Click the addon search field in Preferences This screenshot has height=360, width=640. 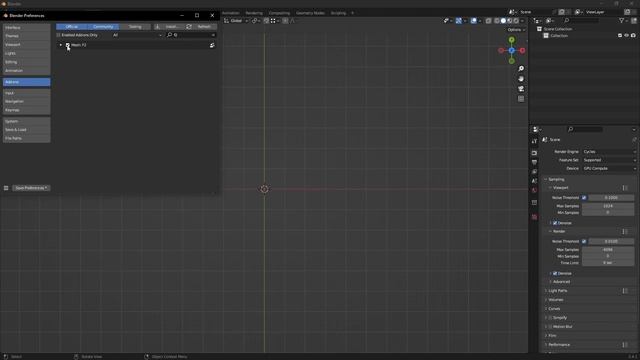click(x=191, y=35)
